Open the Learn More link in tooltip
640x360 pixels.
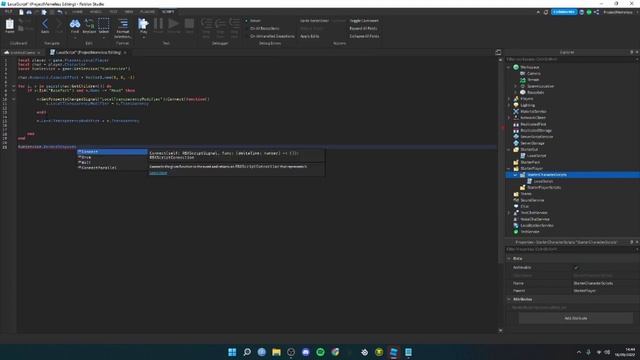[x=158, y=173]
